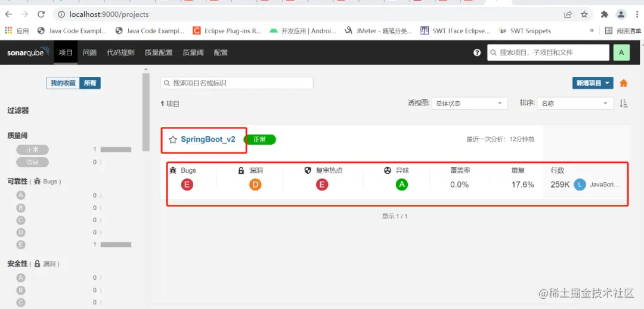Go back in browser history
The image size is (644, 309).
pos(8,14)
